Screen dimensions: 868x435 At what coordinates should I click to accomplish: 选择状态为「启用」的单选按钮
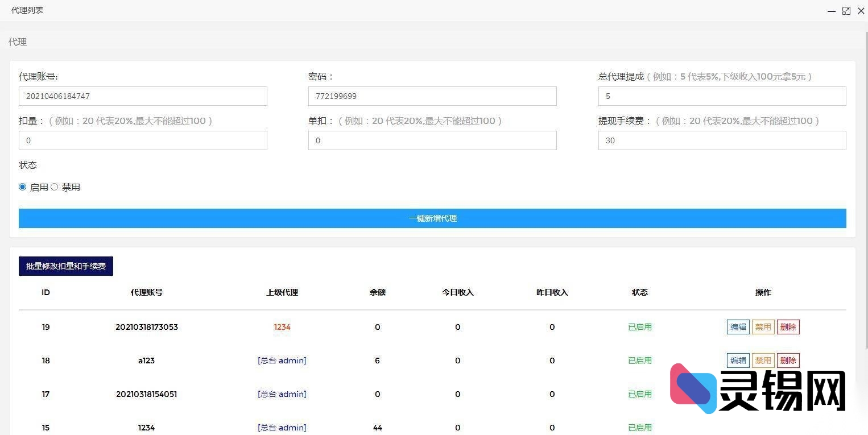tap(22, 187)
